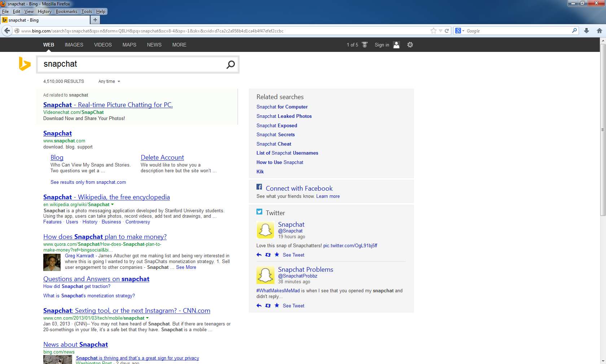Open the CNN Sexting tool article
This screenshot has width=606, height=364.
pos(127,311)
